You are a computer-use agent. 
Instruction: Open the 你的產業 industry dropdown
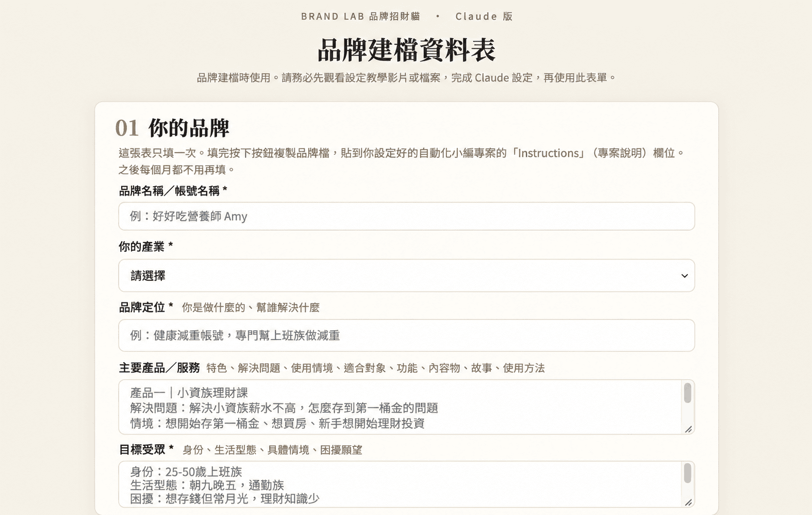tap(406, 276)
